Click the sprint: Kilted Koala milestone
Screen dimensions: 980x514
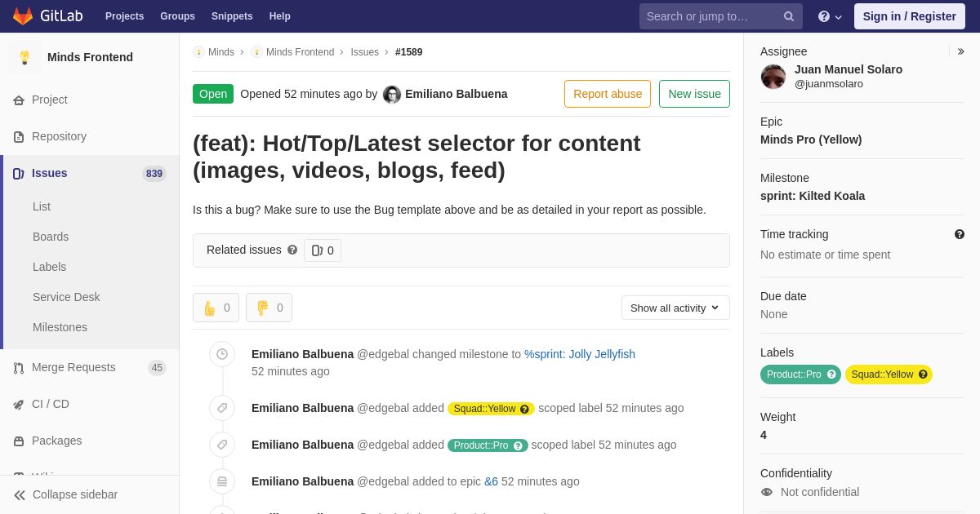(x=813, y=196)
